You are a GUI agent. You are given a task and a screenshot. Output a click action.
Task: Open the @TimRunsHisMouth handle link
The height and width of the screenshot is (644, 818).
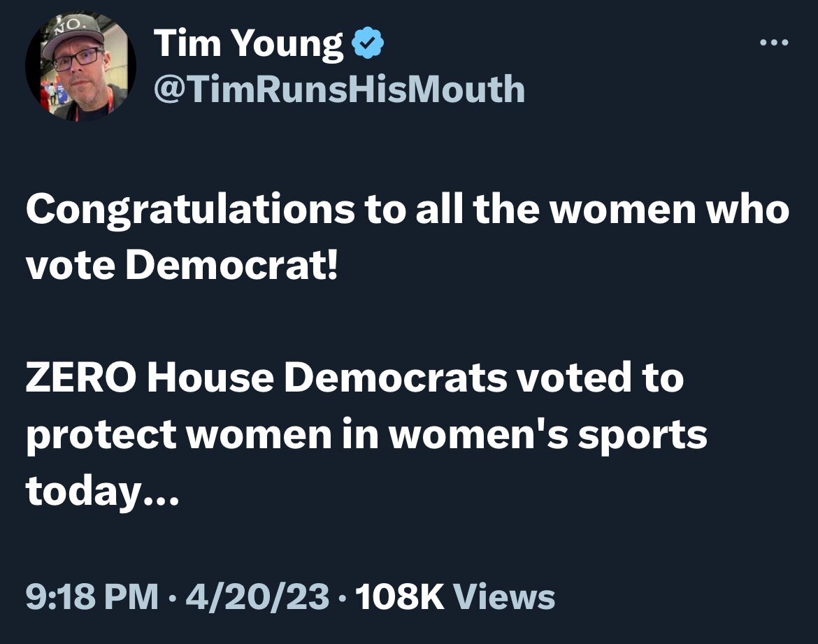coord(339,88)
